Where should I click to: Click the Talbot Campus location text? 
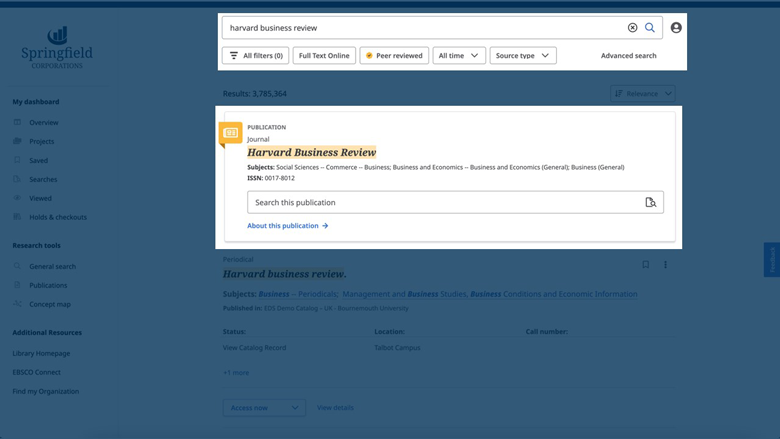click(397, 348)
